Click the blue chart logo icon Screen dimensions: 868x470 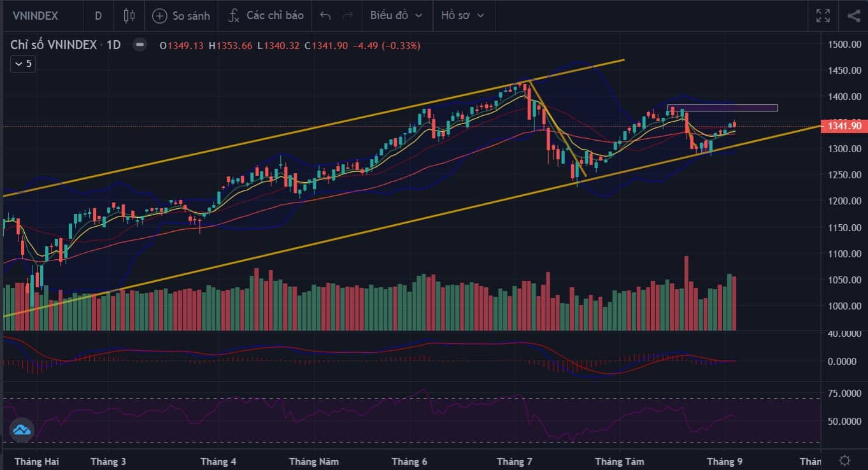(x=22, y=430)
